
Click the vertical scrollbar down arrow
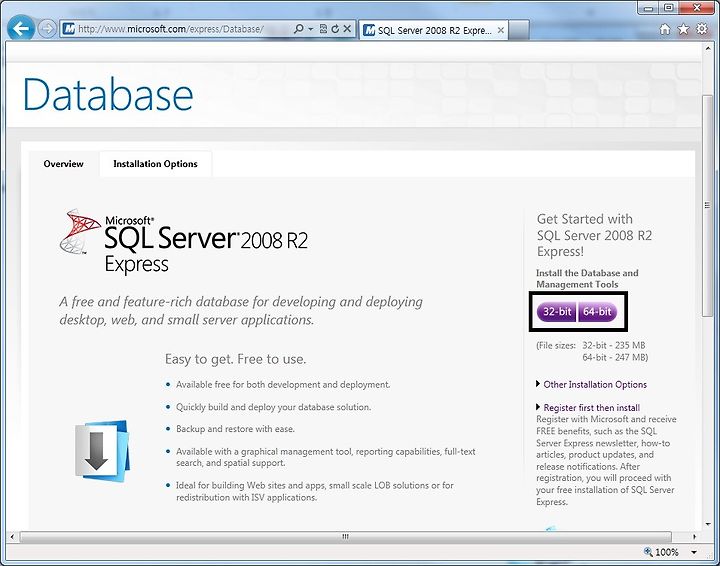(708, 524)
